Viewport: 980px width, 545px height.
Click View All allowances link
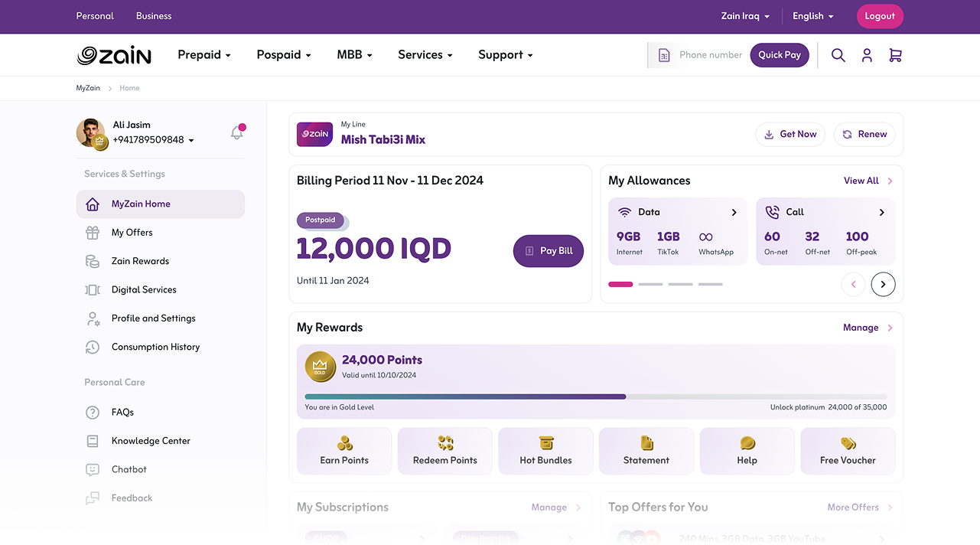tap(868, 181)
